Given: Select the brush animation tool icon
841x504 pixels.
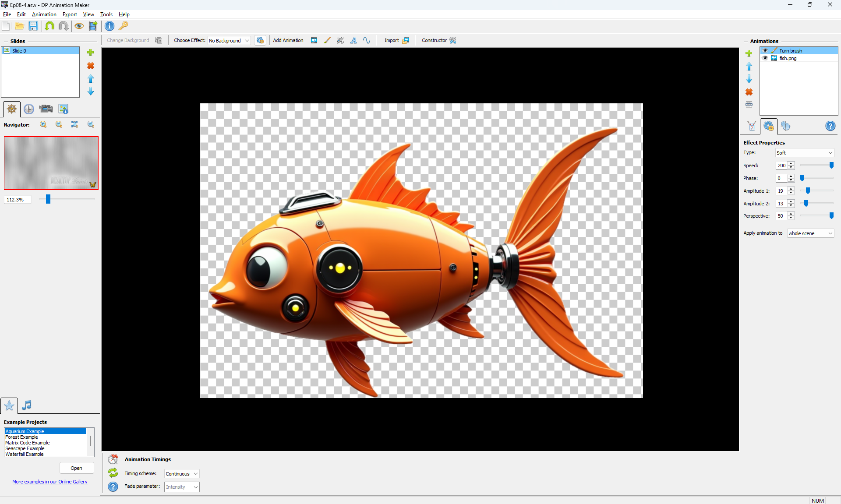Looking at the screenshot, I should [x=327, y=40].
